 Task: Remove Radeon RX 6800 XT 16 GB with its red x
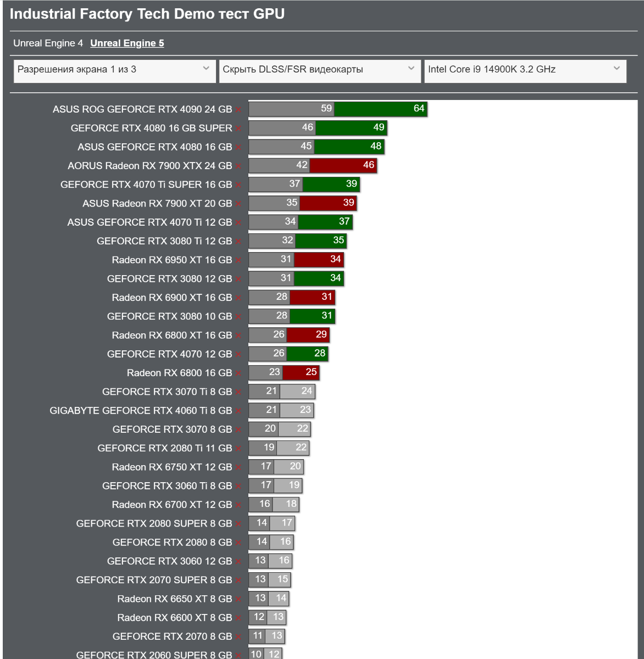(x=239, y=336)
